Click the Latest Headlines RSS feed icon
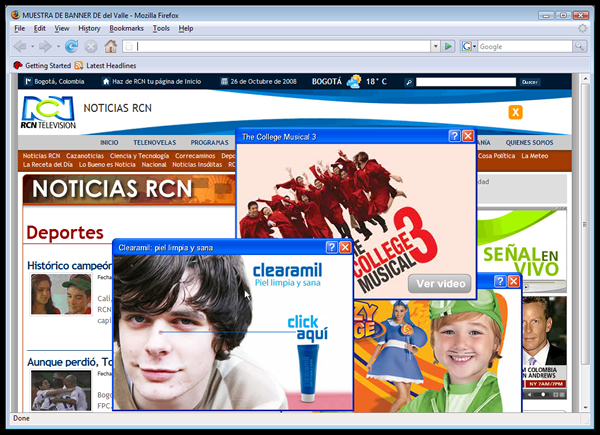600x435 pixels. [x=79, y=65]
